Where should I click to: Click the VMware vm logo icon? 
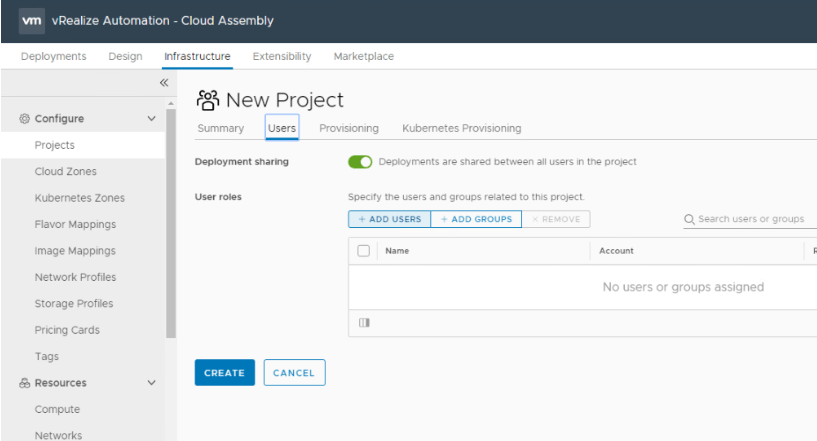[31, 21]
